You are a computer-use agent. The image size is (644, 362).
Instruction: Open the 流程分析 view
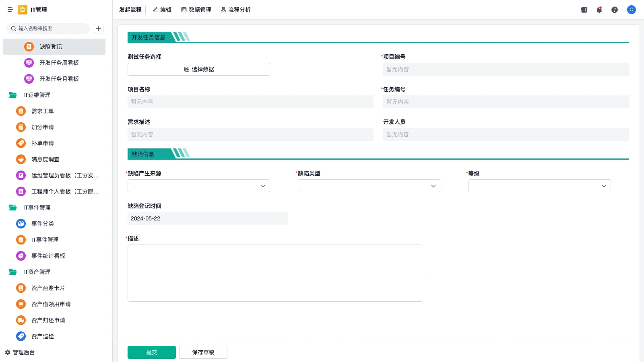click(x=235, y=10)
